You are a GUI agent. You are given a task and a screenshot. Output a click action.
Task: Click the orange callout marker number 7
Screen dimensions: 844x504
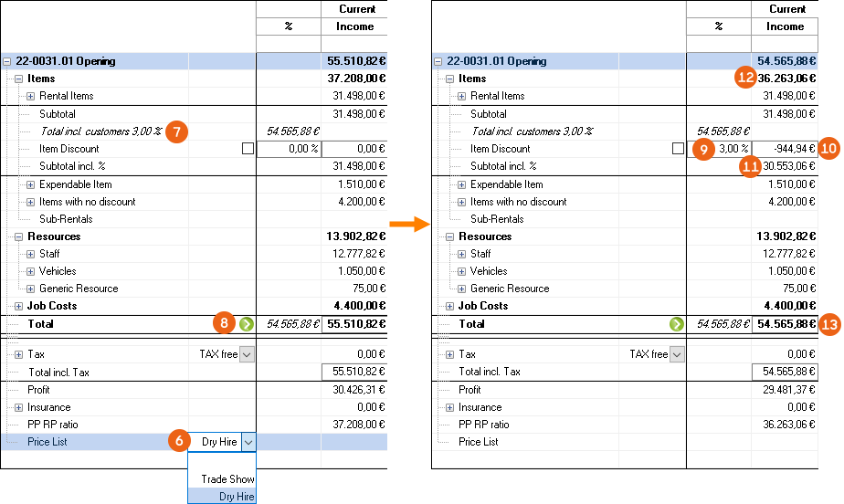pyautogui.click(x=177, y=131)
